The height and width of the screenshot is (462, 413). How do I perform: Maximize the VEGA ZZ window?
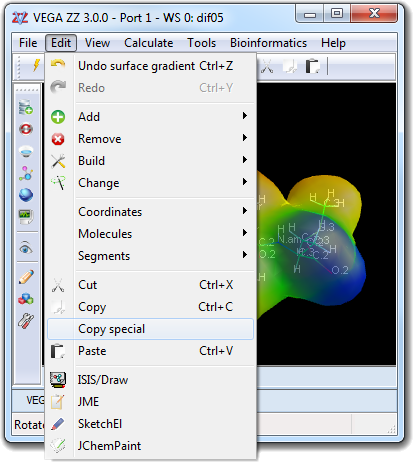[337, 14]
